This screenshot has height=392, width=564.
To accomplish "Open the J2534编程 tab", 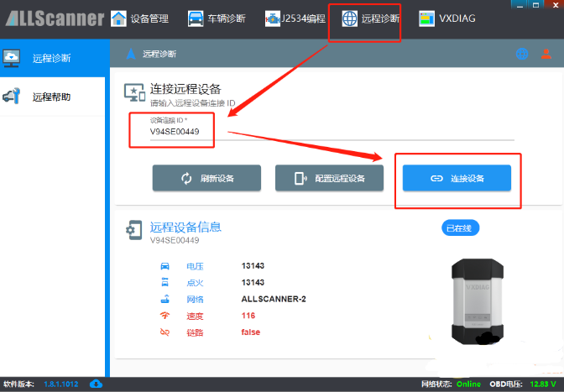I will pos(295,18).
